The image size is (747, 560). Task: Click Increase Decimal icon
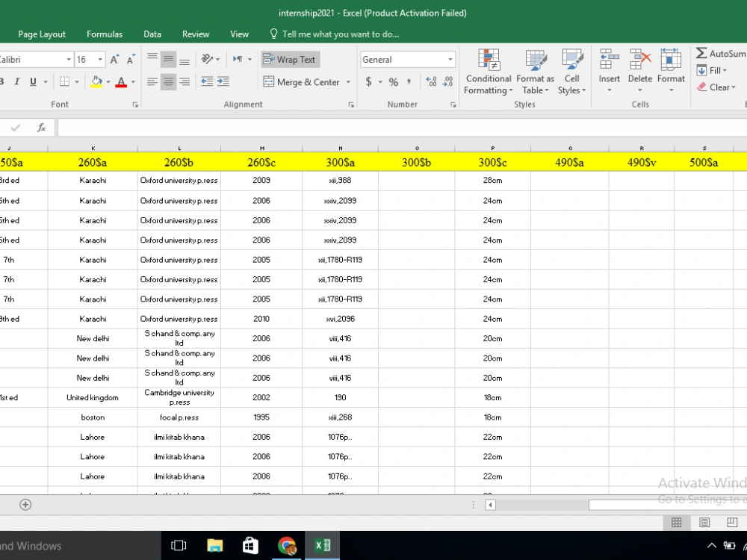coord(431,82)
